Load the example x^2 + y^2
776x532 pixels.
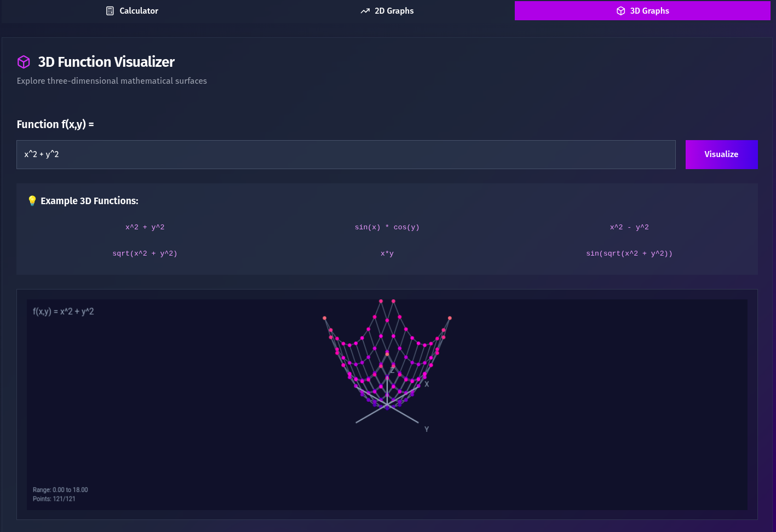[x=145, y=227]
